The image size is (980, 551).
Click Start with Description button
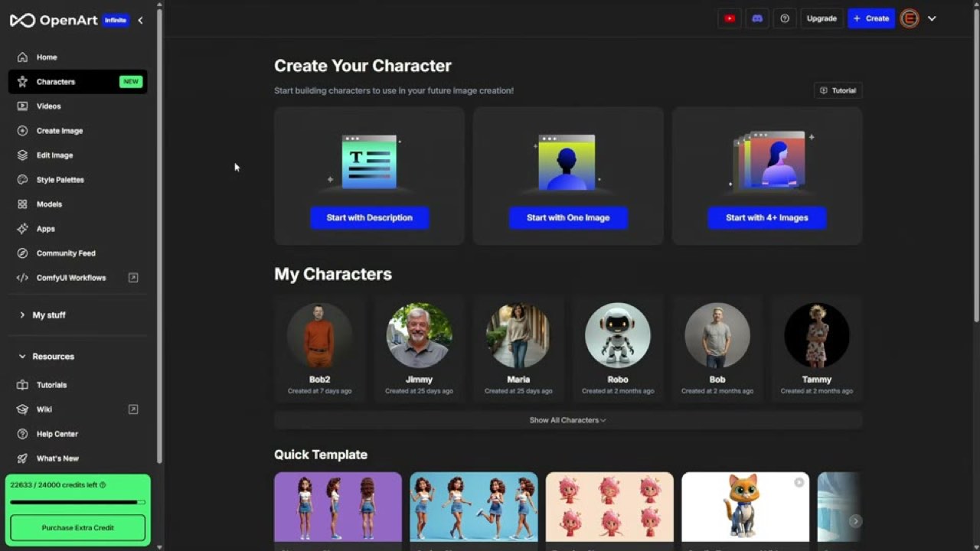click(x=370, y=218)
